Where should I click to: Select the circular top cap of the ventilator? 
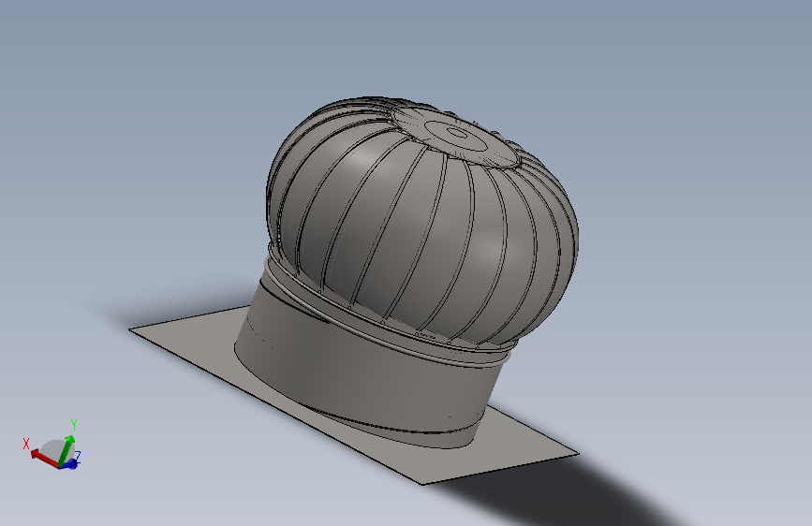point(454,136)
